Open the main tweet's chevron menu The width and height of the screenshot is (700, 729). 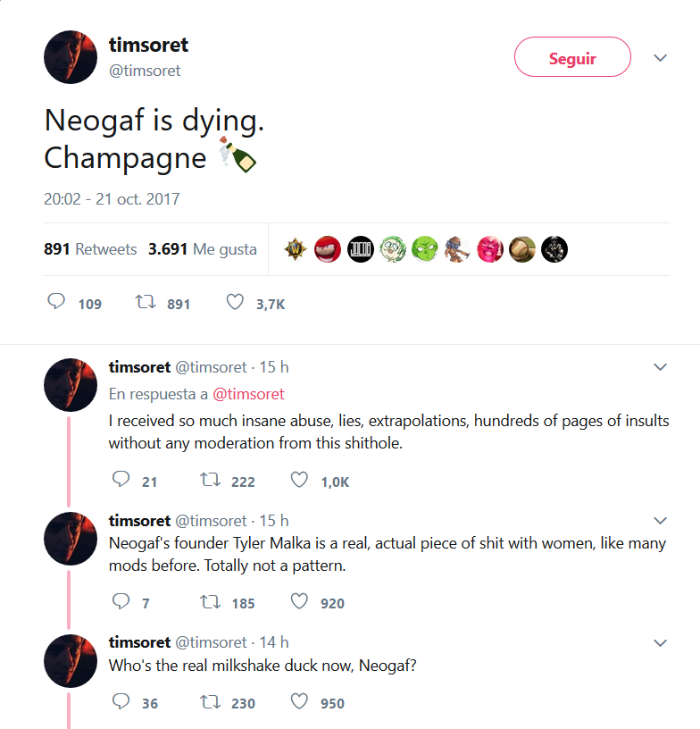[661, 58]
